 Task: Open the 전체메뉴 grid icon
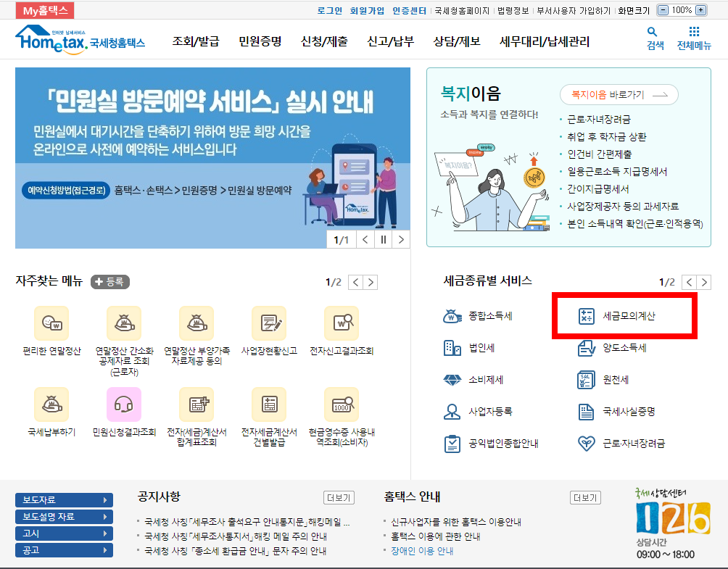(x=694, y=32)
